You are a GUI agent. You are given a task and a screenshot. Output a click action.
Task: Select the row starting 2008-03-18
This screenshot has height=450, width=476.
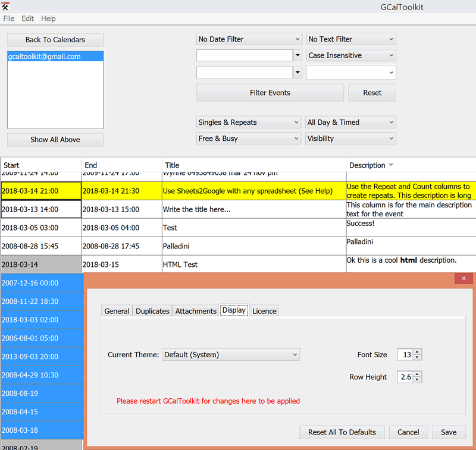click(x=42, y=430)
